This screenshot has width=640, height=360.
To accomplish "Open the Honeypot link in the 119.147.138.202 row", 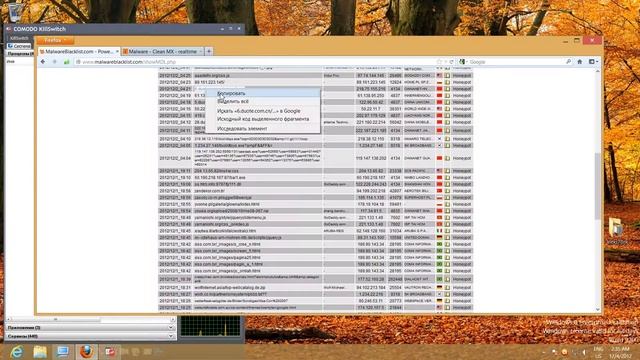I will [x=462, y=158].
